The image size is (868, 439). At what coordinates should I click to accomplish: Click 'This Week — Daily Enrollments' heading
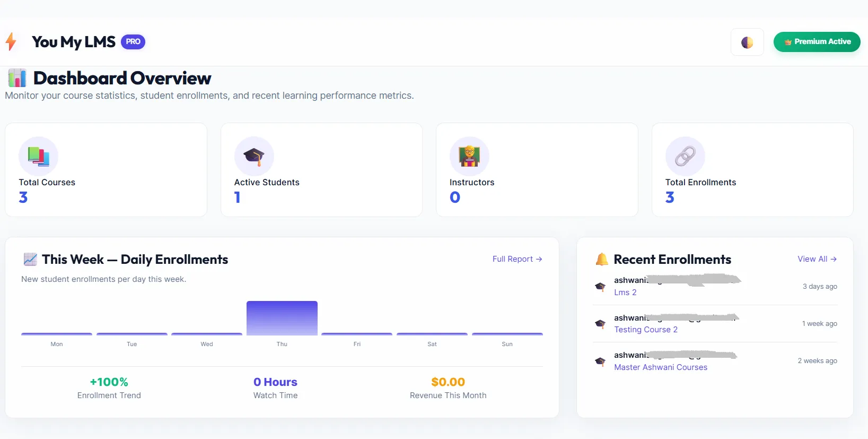135,259
